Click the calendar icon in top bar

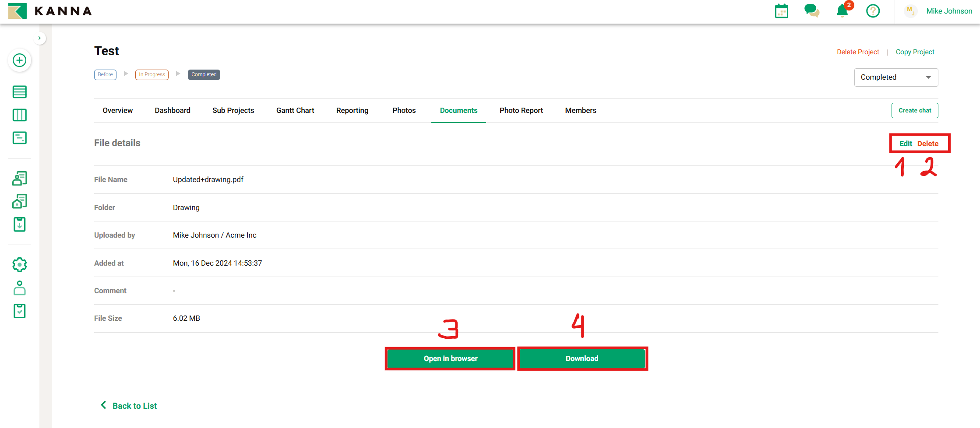point(781,11)
